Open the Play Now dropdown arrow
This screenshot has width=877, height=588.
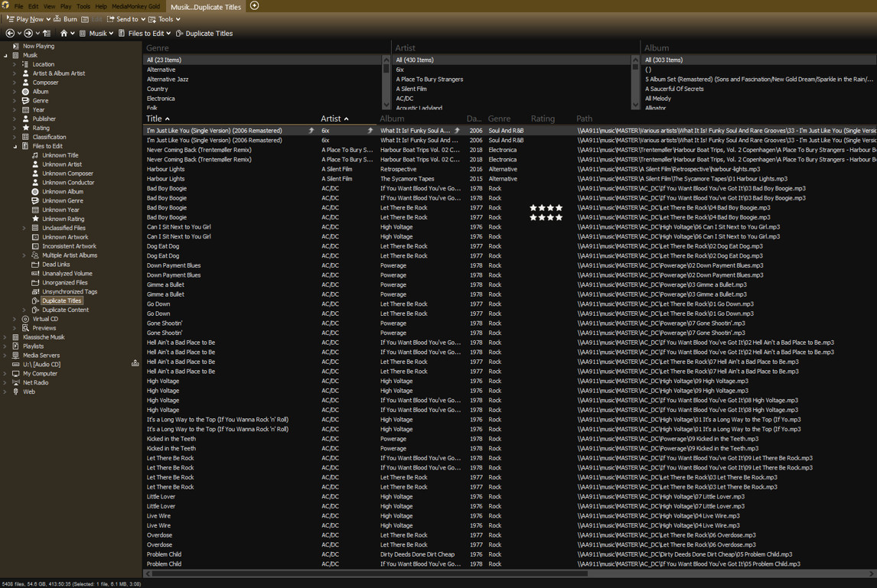coord(48,19)
